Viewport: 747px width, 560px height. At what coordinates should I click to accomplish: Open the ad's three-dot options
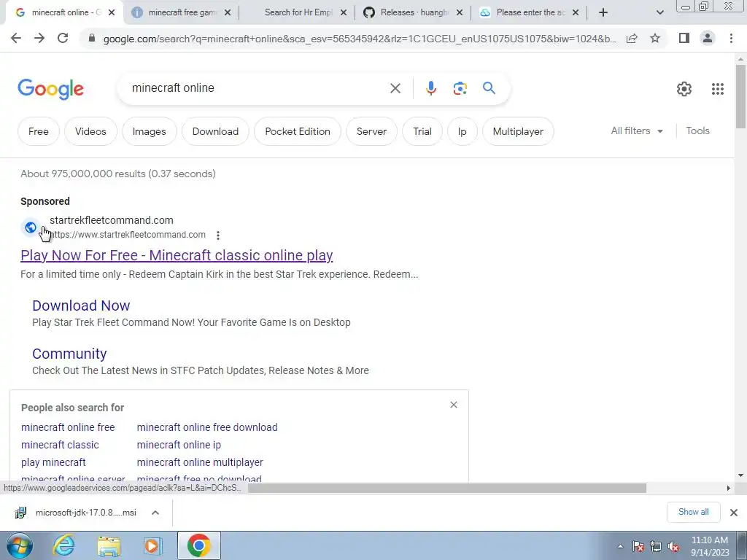[217, 236]
